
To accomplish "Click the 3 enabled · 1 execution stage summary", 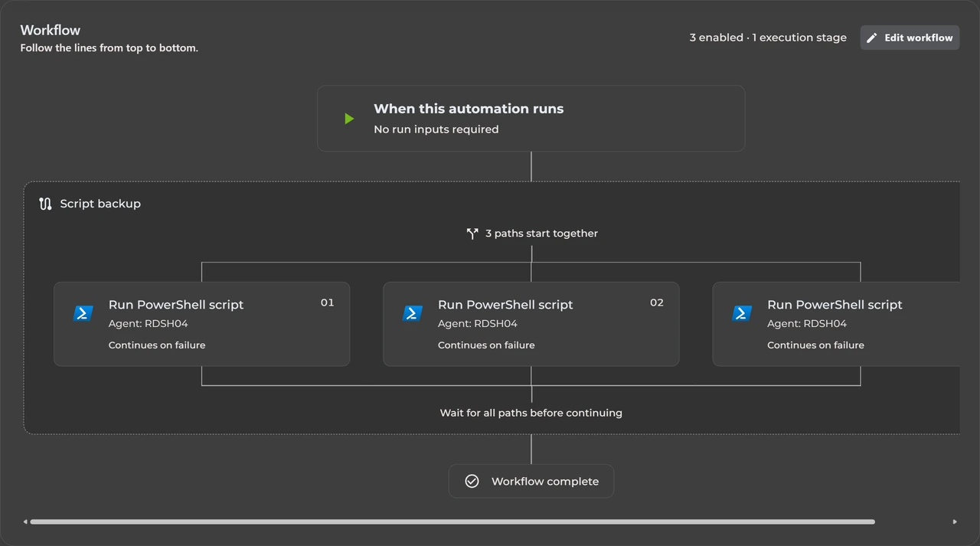I will click(768, 38).
